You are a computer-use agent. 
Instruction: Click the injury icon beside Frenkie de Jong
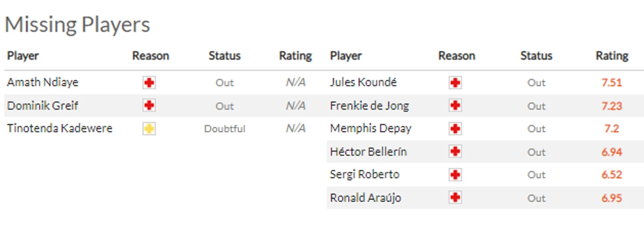click(x=455, y=106)
